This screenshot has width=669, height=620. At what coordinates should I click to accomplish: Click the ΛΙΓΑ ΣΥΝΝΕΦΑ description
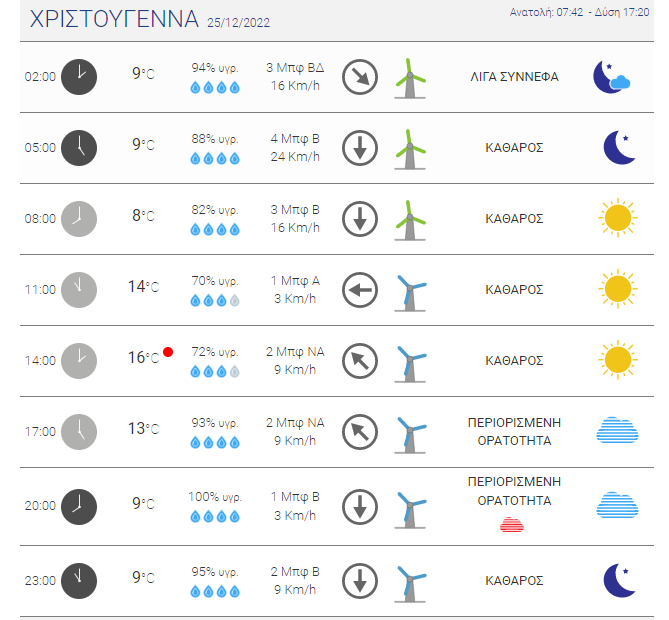[514, 77]
